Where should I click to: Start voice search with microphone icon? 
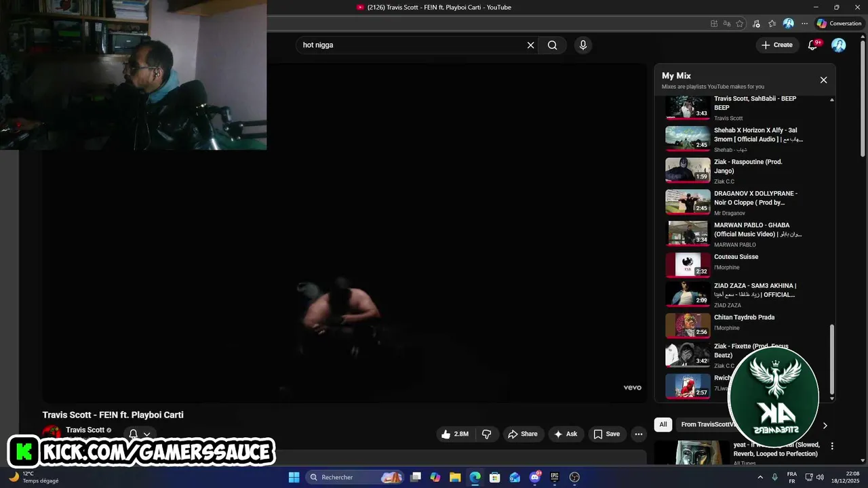(583, 45)
